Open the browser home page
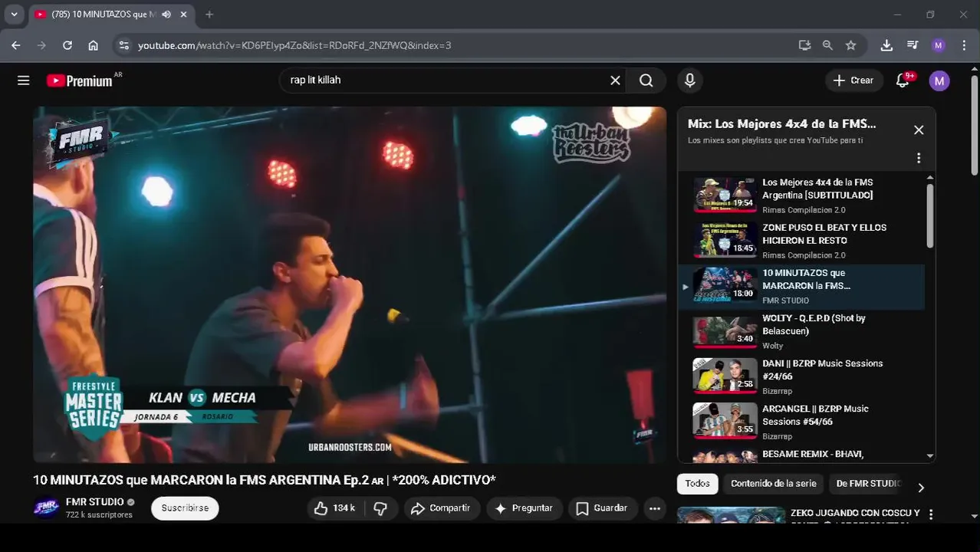The image size is (980, 552). pos(93,45)
